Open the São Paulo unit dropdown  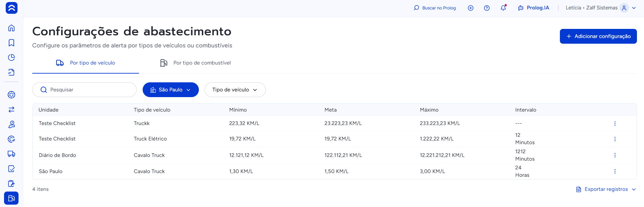171,90
